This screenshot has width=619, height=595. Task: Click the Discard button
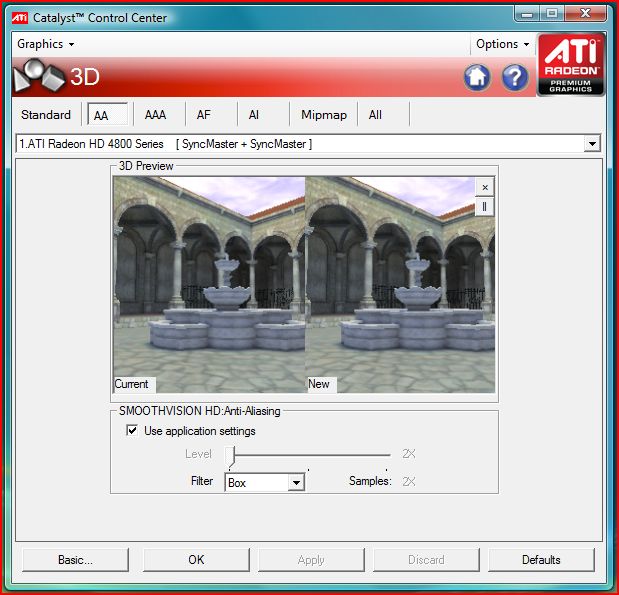tap(426, 559)
